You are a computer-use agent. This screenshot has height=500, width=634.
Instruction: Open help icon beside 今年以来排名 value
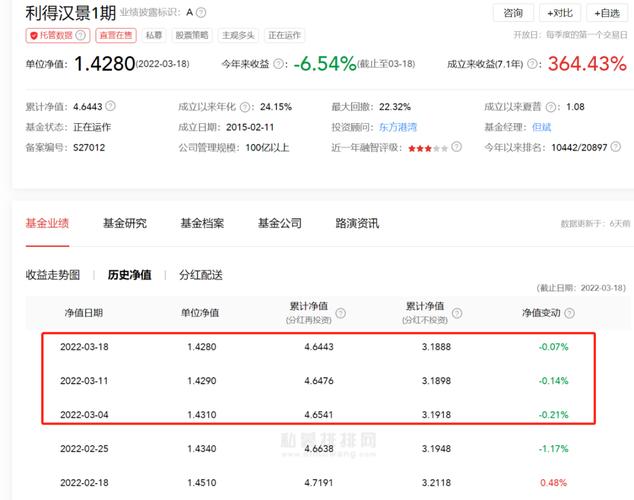click(616, 147)
